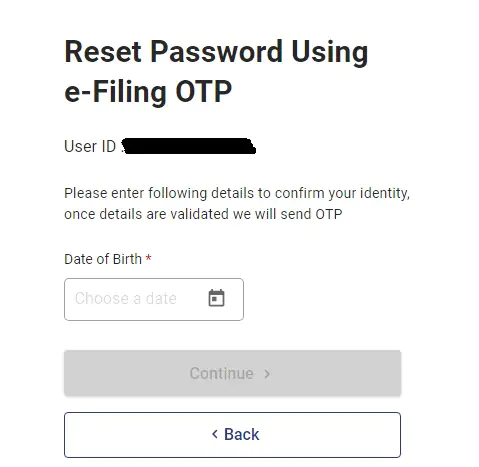Image resolution: width=479 pixels, height=467 pixels.
Task: Open the calendar date picker icon
Action: click(x=216, y=298)
